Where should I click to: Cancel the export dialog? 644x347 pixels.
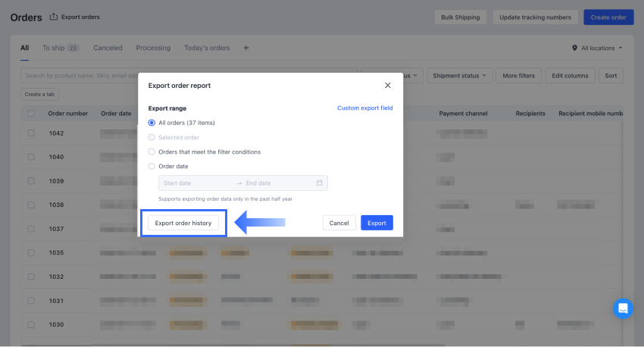click(339, 223)
